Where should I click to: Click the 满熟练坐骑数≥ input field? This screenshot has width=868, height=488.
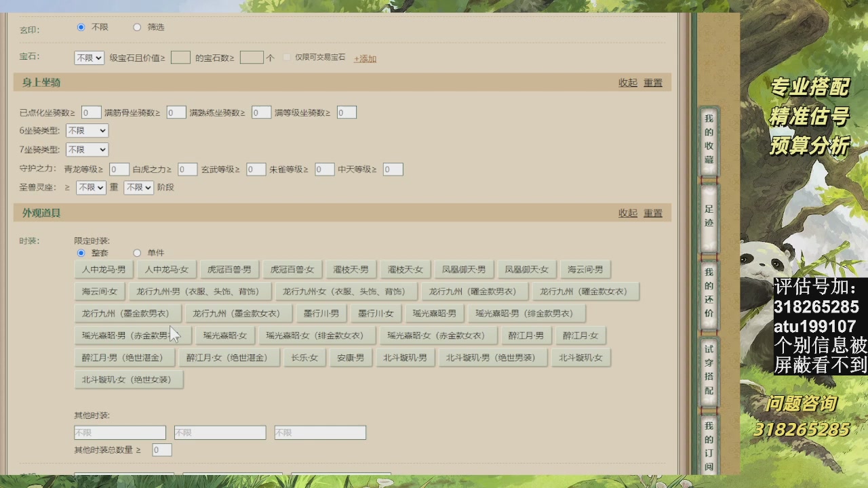[261, 113]
